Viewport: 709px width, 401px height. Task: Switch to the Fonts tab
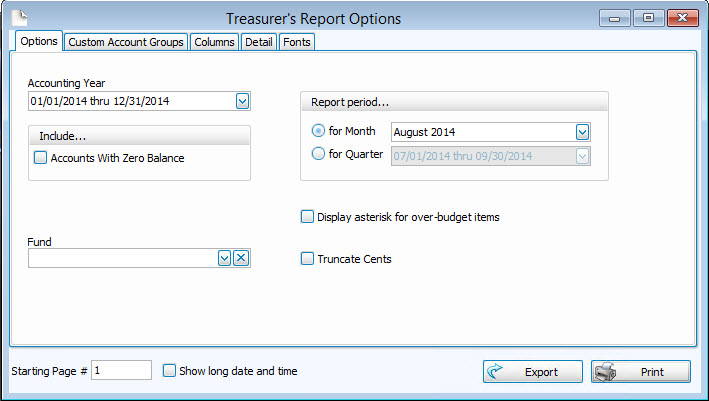point(296,42)
